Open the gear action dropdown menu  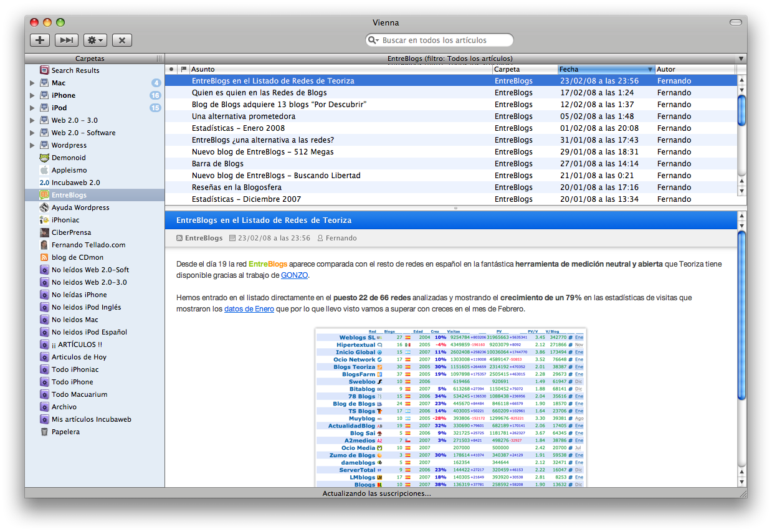point(95,40)
